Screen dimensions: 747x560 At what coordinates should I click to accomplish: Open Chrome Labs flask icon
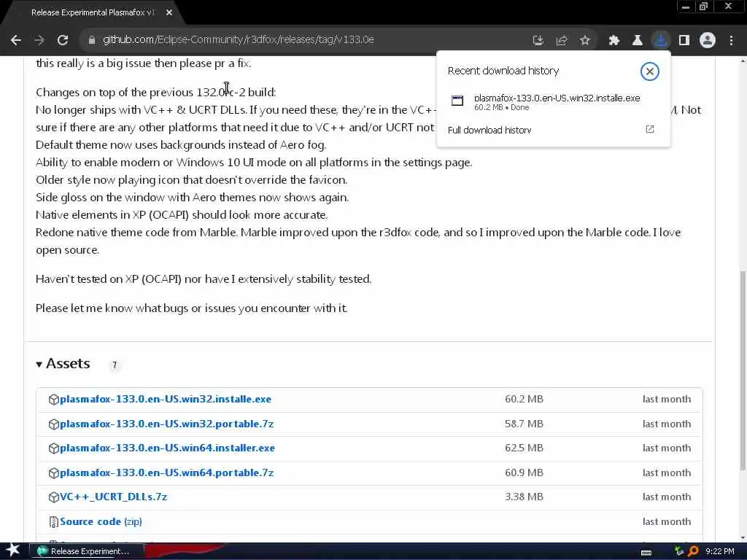click(x=638, y=41)
